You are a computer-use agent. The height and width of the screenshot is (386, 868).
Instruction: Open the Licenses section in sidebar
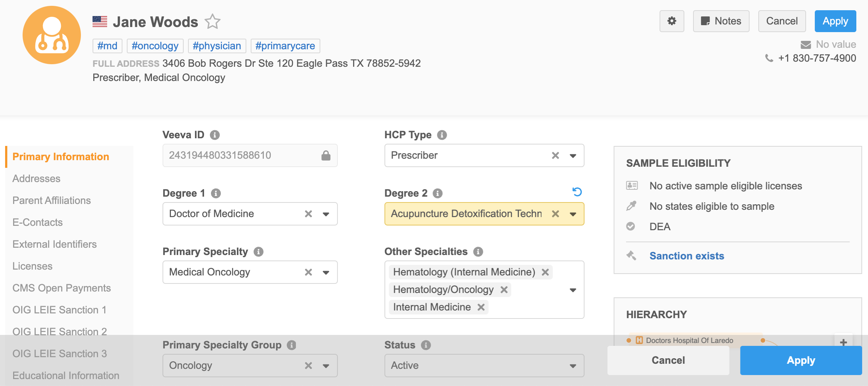(x=32, y=266)
